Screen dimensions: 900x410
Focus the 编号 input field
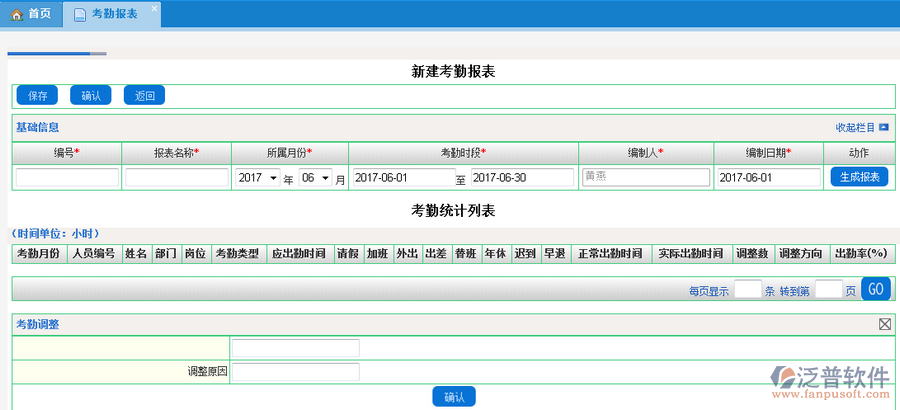67,177
